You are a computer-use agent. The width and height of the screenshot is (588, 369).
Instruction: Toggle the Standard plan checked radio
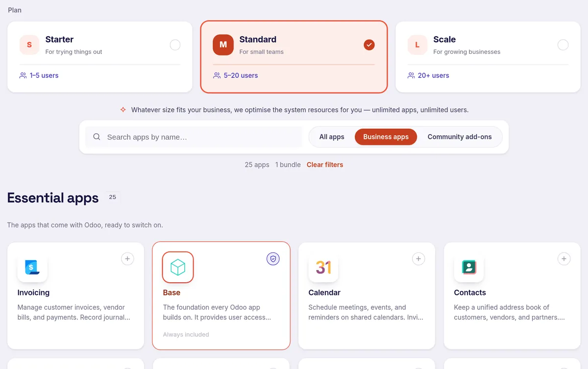click(x=369, y=45)
